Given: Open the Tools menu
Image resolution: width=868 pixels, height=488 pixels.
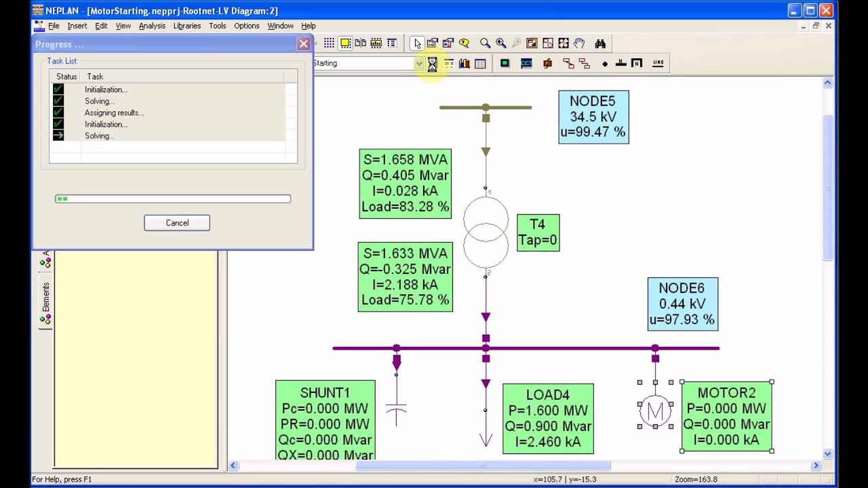Looking at the screenshot, I should tap(217, 26).
